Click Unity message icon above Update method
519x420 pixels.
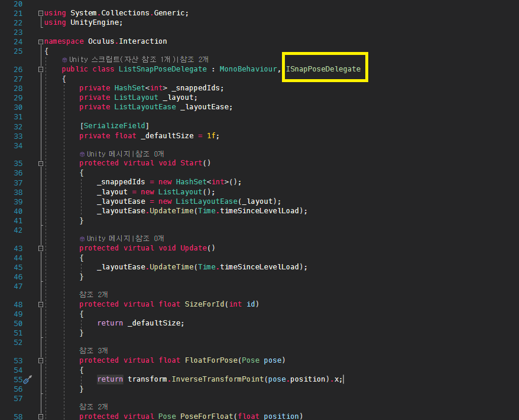[x=82, y=239]
